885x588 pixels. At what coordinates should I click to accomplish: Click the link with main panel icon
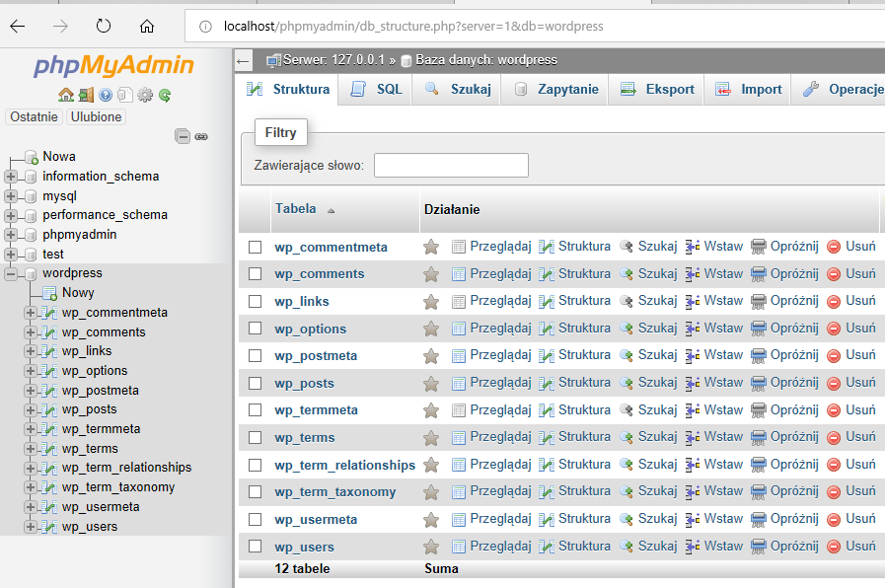coord(201,136)
